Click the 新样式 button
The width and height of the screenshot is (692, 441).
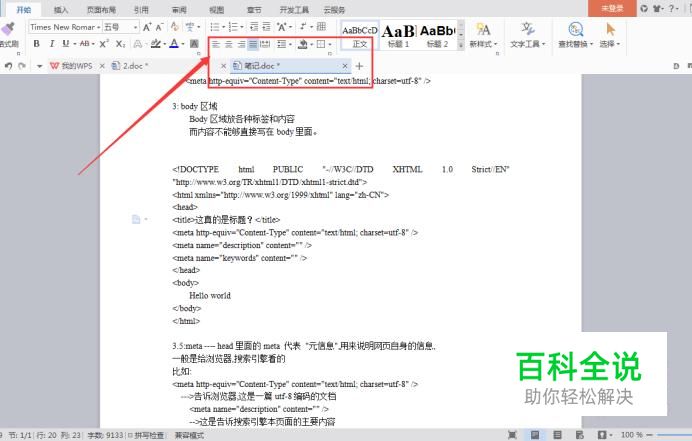[483, 35]
